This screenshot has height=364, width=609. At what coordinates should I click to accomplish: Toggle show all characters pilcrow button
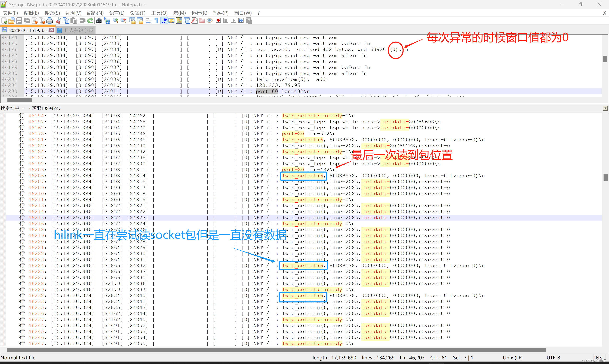156,21
